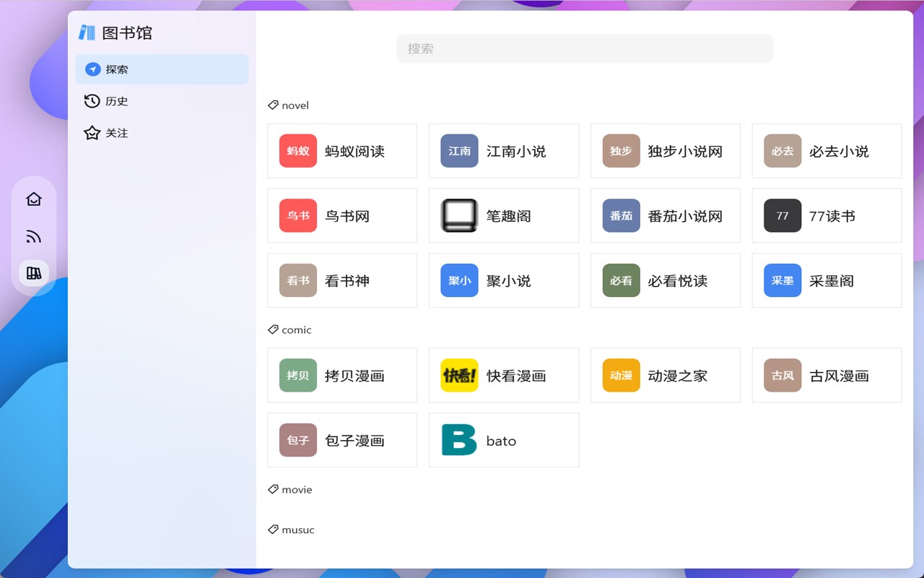Click the green 必看 source icon
The height and width of the screenshot is (578, 924).
622,280
